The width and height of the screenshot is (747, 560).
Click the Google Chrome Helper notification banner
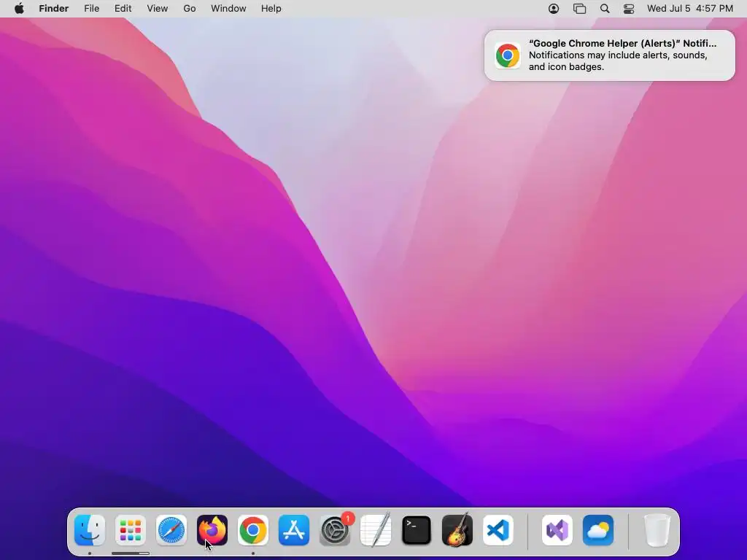(x=609, y=55)
